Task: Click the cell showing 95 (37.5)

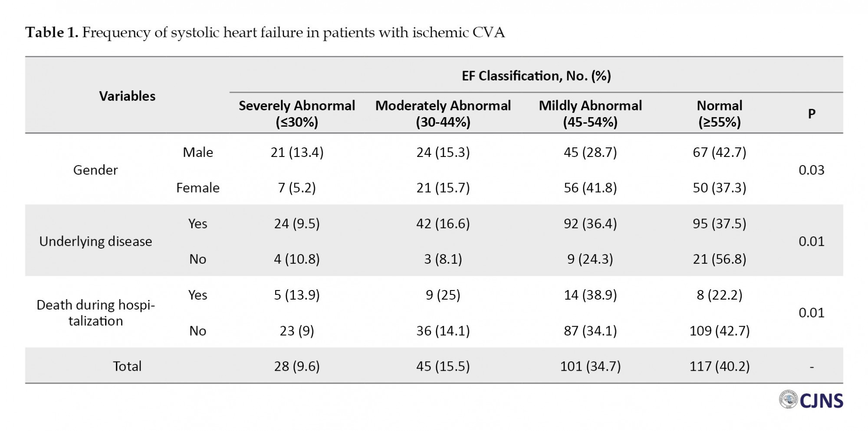Action: (720, 224)
